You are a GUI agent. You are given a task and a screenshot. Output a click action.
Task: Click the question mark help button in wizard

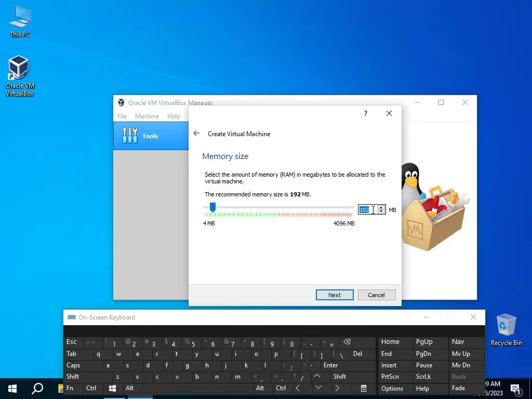pyautogui.click(x=365, y=113)
